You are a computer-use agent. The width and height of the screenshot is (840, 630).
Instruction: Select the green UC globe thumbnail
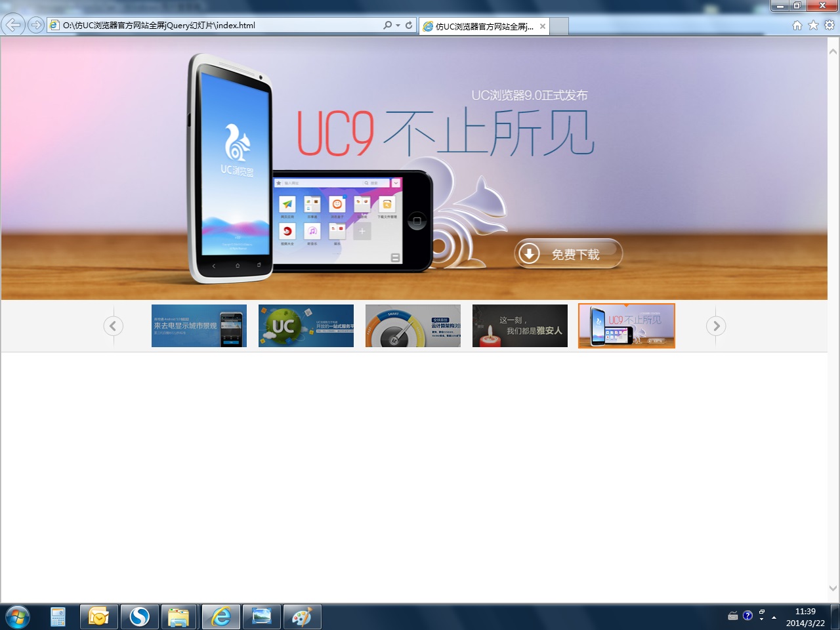point(306,325)
